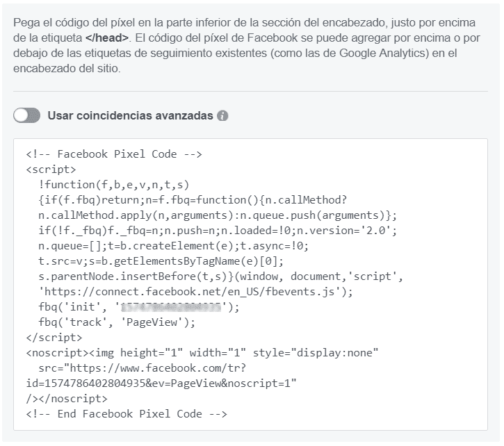The image size is (504, 446).
Task: Enable the Usar coincidencias avanzadas toggle
Action: pyautogui.click(x=26, y=115)
